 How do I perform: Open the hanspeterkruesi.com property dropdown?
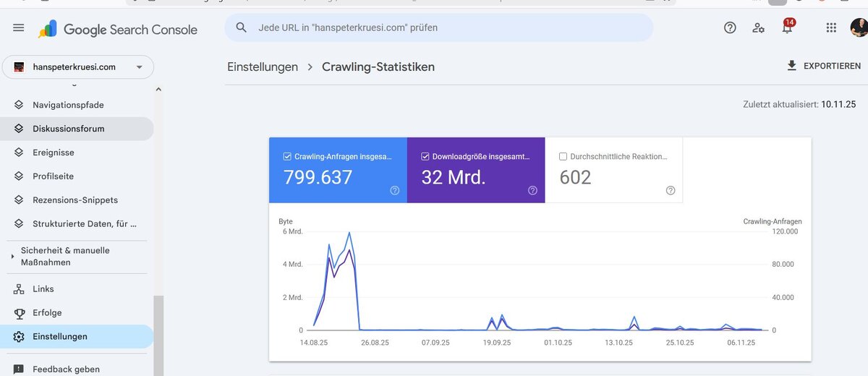point(78,67)
